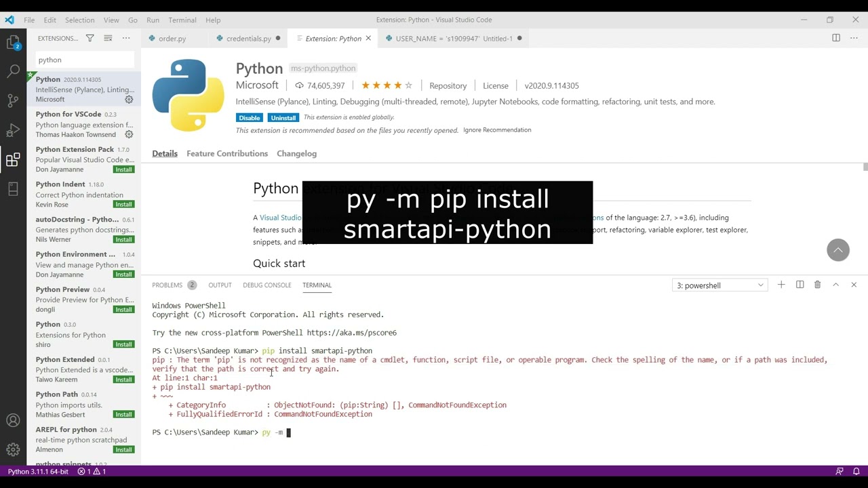Open the gear for Microsoft Python extension
The image size is (868, 488).
[x=129, y=100]
